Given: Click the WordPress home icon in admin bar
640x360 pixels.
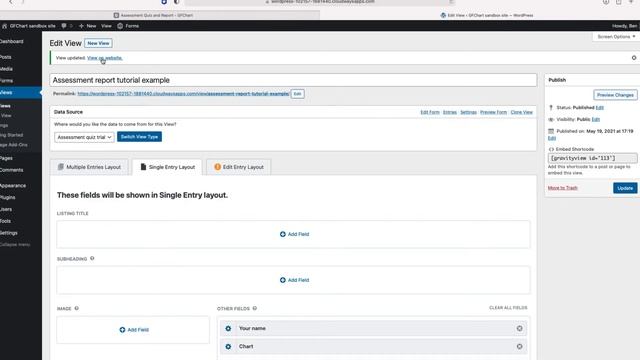Looking at the screenshot, I should click(x=4, y=26).
